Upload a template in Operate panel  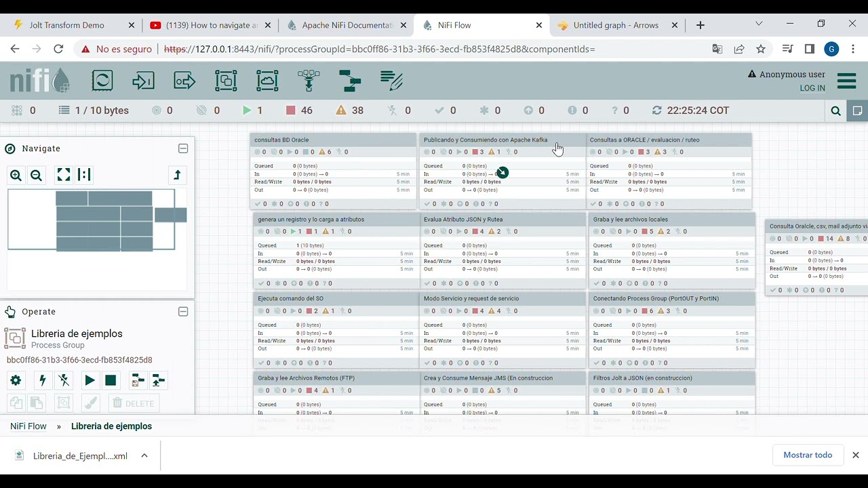pyautogui.click(x=158, y=381)
